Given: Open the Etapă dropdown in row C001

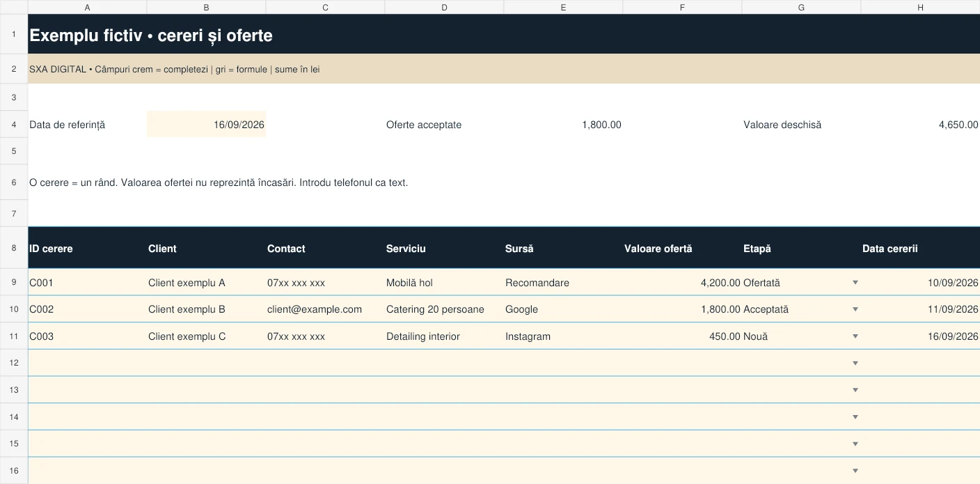Looking at the screenshot, I should pyautogui.click(x=855, y=283).
